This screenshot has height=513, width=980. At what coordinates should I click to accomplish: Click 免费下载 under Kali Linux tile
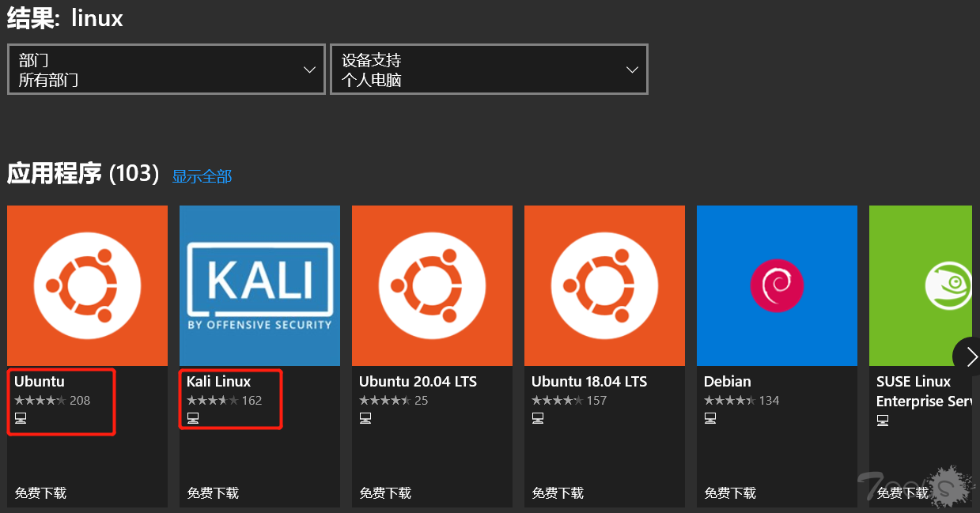(x=213, y=493)
